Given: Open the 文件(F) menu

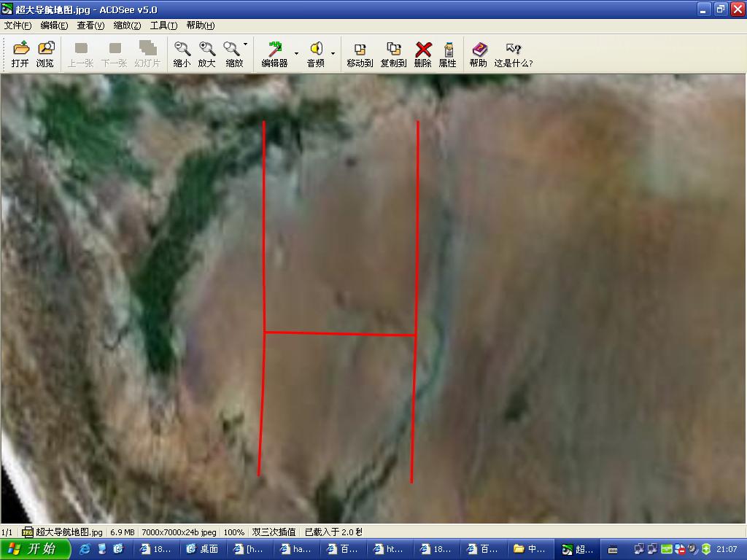Looking at the screenshot, I should point(18,26).
